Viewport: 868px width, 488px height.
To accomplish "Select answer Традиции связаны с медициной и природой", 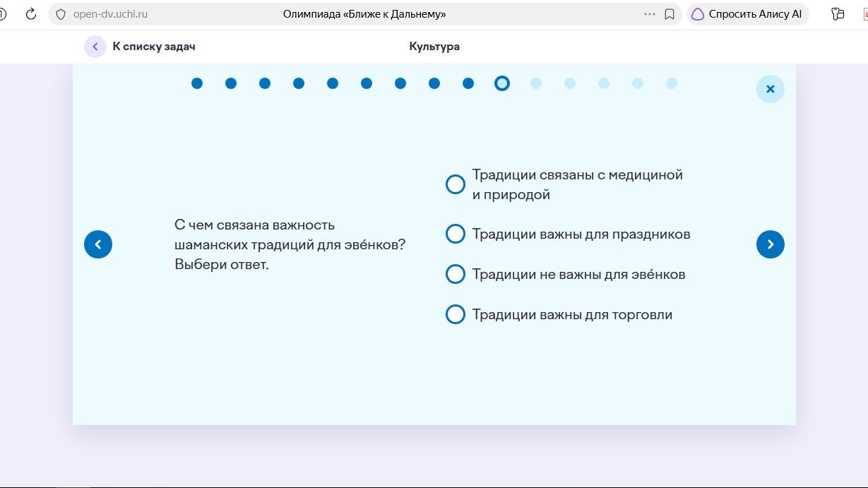I will tap(456, 184).
